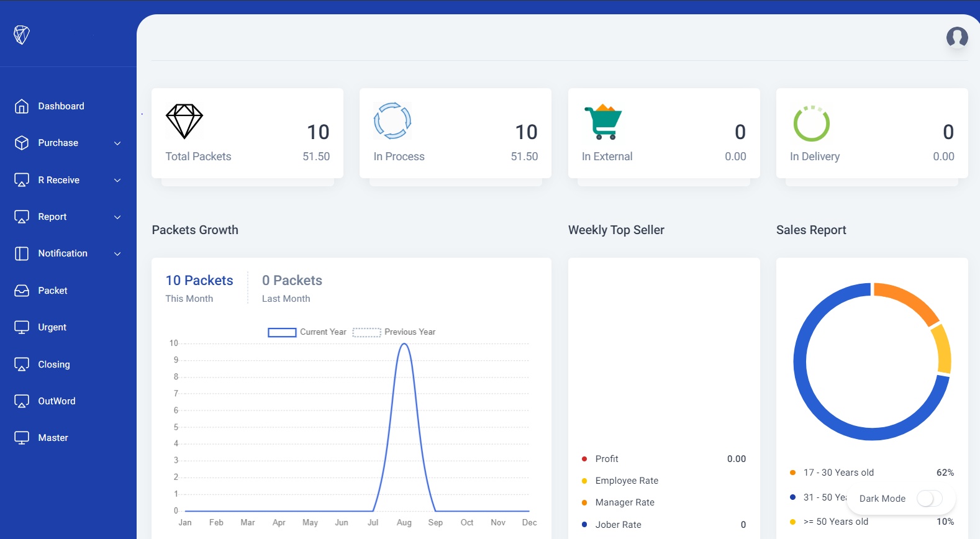Toggle the Dark Mode switch

click(x=929, y=499)
